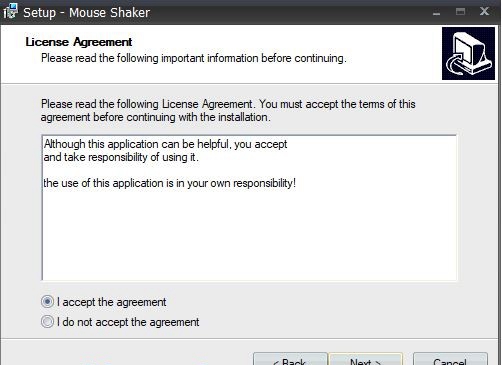
Task: Click the disabled maximize window icon
Action: click(460, 12)
